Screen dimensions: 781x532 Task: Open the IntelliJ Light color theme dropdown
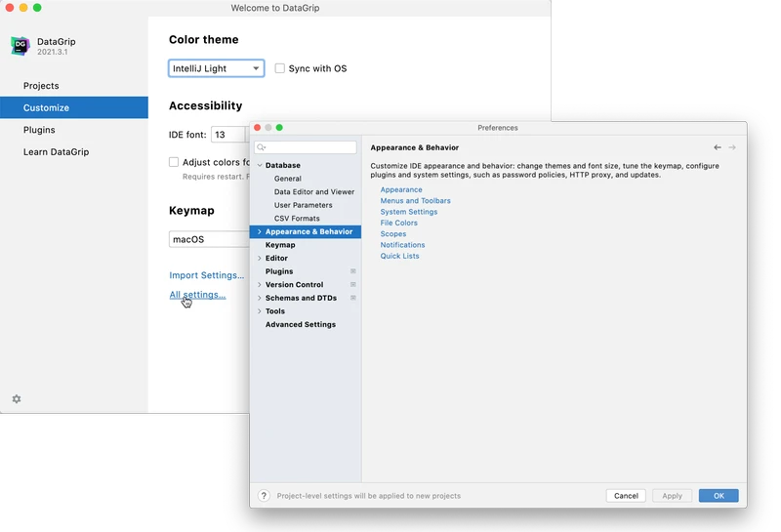point(216,68)
